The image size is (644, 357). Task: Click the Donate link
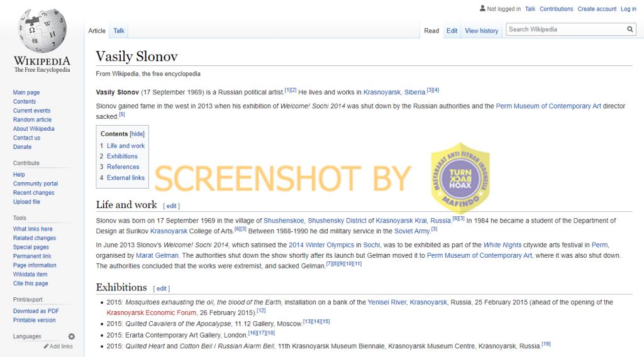click(x=22, y=147)
